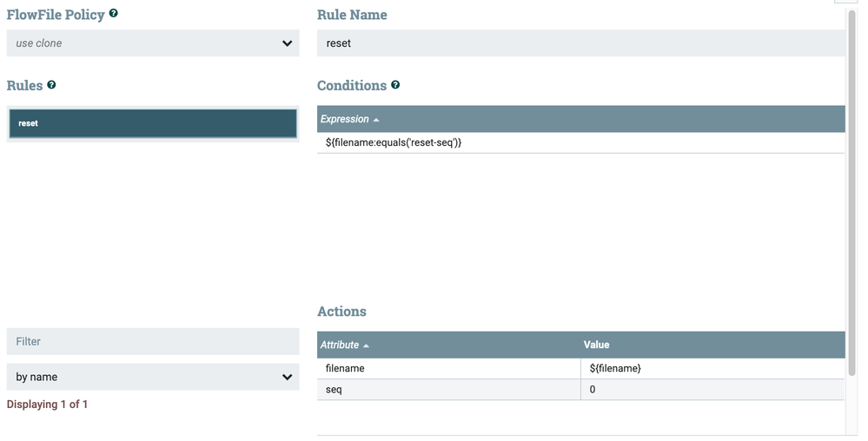This screenshot has width=868, height=441.
Task: Select the filename:equals('reset-seq') condition row
Action: click(x=580, y=142)
